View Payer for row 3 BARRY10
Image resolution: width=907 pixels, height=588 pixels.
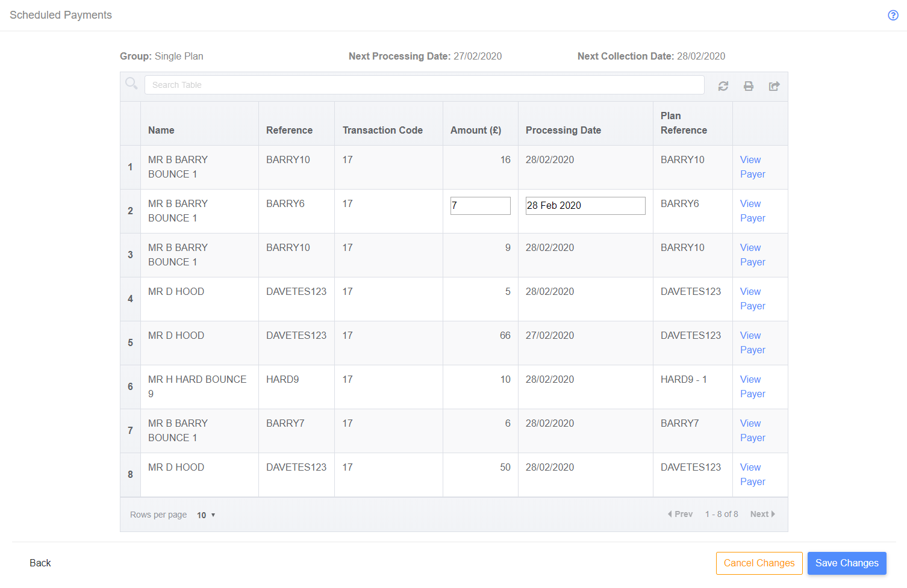(x=752, y=255)
